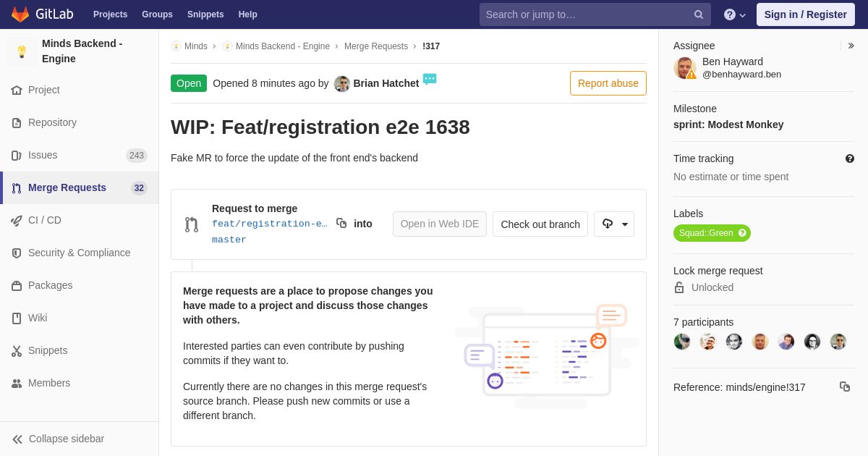The height and width of the screenshot is (456, 868).
Task: Open the CI / CD section
Action: pos(45,220)
